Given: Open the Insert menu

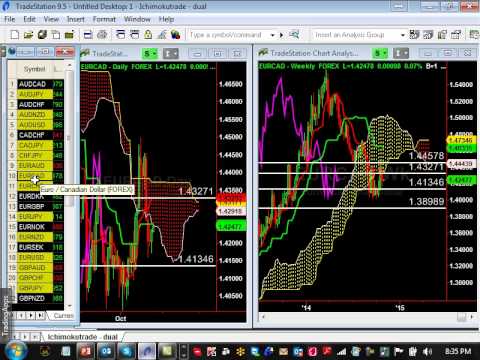Looking at the screenshot, I should tap(75, 19).
